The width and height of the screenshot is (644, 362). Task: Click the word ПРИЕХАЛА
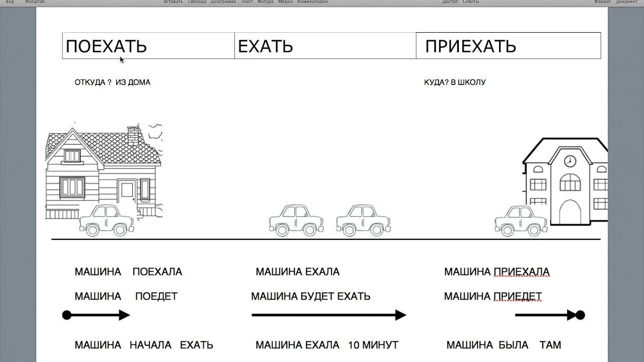(x=522, y=272)
